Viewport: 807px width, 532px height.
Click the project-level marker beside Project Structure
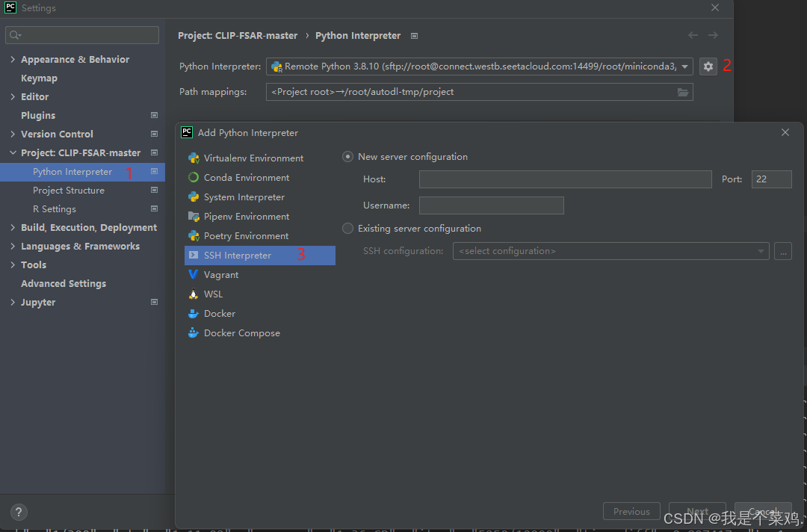154,190
